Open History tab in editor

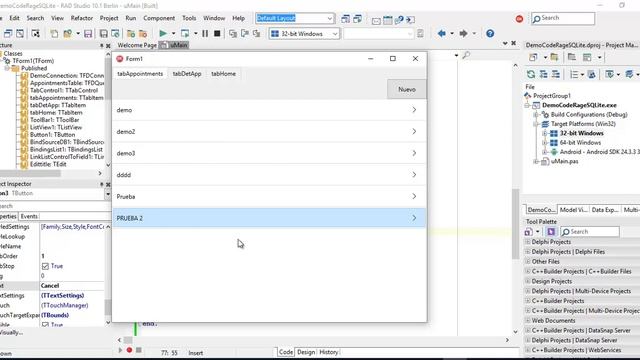[328, 352]
